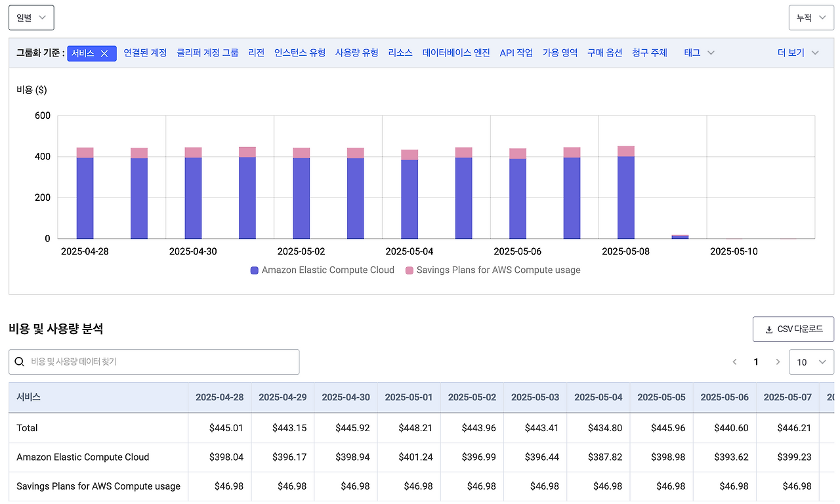Open the 누적 chart type dropdown
The height and width of the screenshot is (504, 840).
coord(811,17)
